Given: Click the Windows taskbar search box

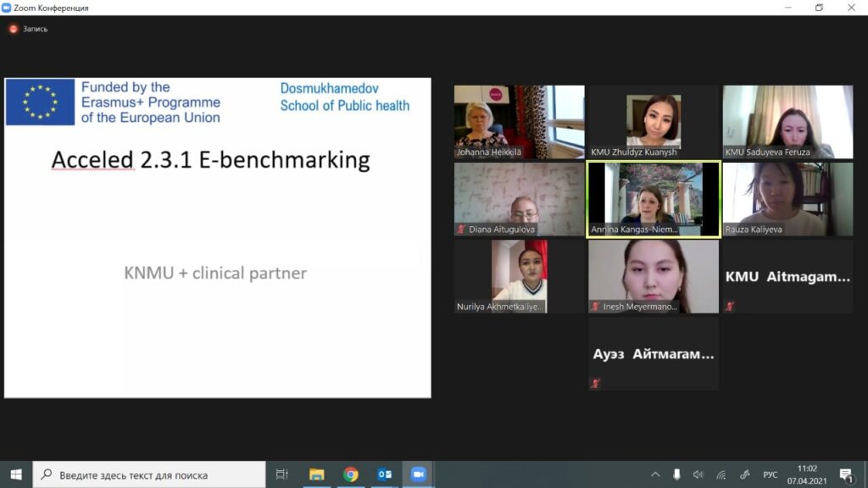Looking at the screenshot, I should pos(150,474).
